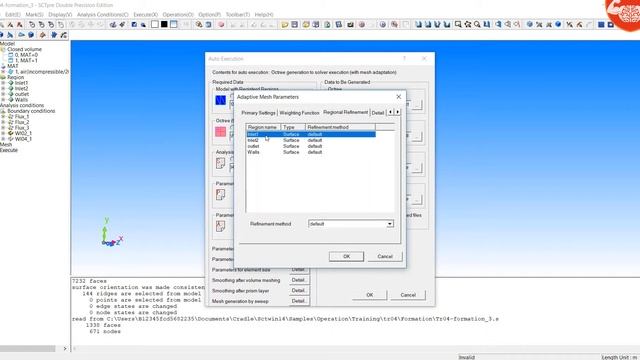The image size is (640, 360).
Task: Open the Refinement method dropdown
Action: coord(390,224)
